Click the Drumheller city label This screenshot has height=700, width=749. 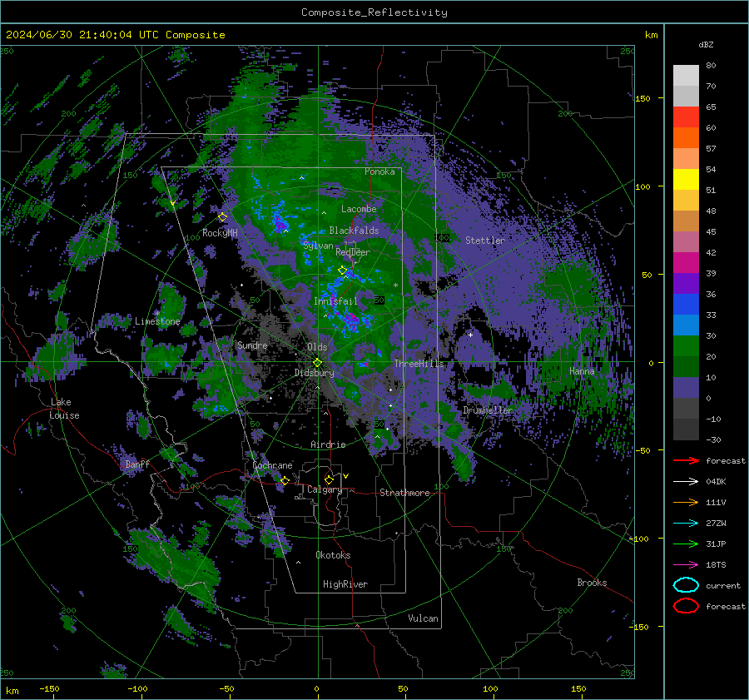pos(488,410)
